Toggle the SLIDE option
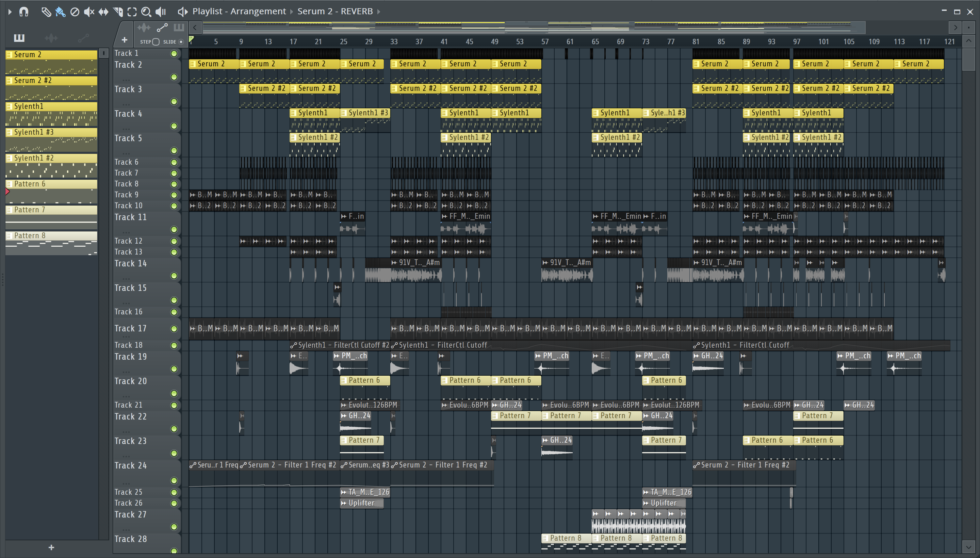 [x=181, y=42]
